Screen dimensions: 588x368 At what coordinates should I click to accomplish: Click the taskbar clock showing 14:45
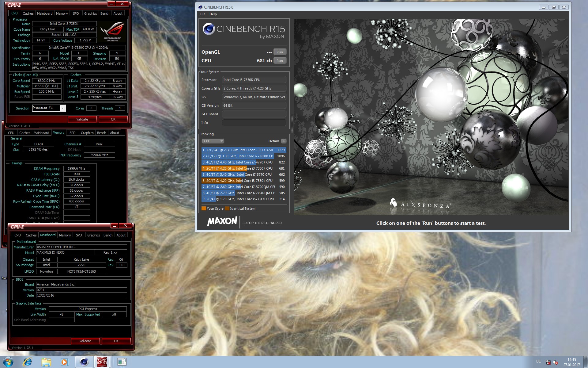(x=571, y=360)
